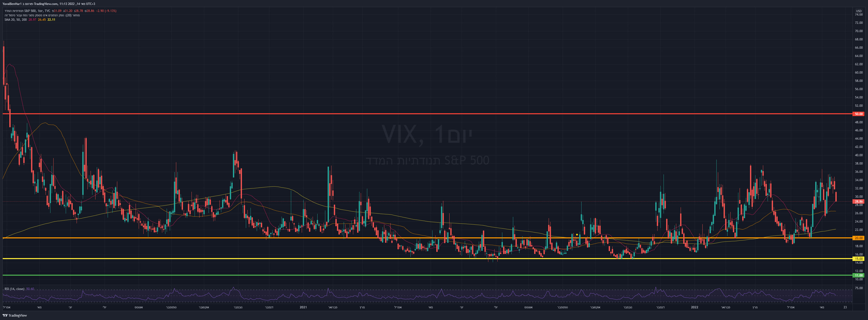Click the current price 28.86 axis label
This screenshot has width=868, height=320.
[x=859, y=201]
